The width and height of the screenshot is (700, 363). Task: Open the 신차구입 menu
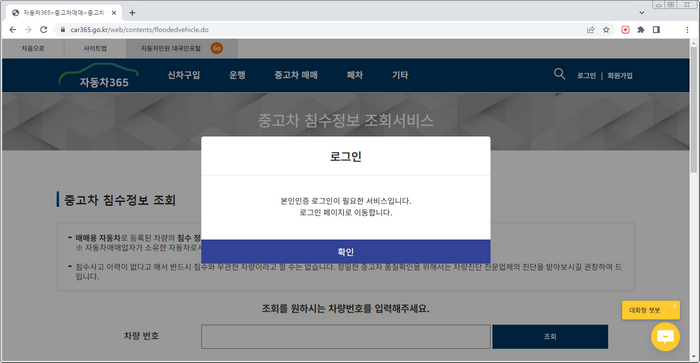tap(183, 75)
